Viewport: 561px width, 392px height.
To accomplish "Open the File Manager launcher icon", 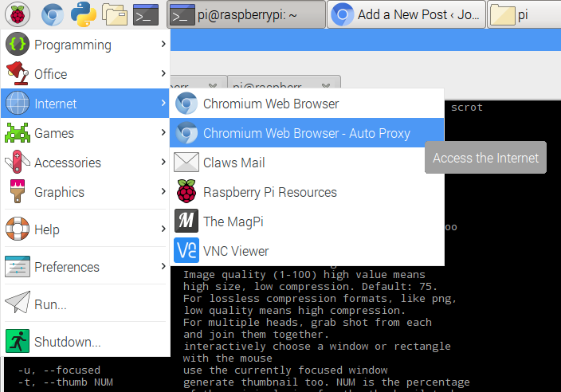I will [x=115, y=14].
